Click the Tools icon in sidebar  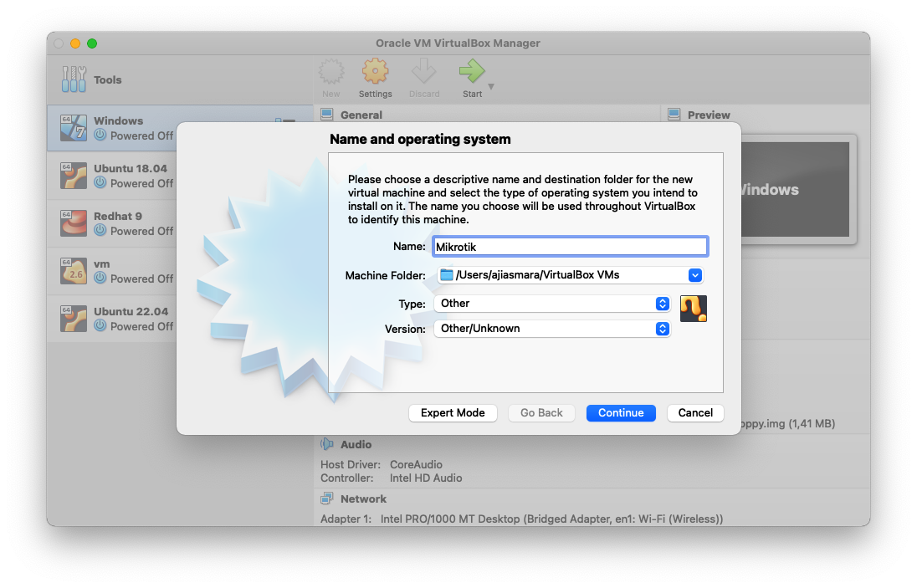click(x=74, y=79)
